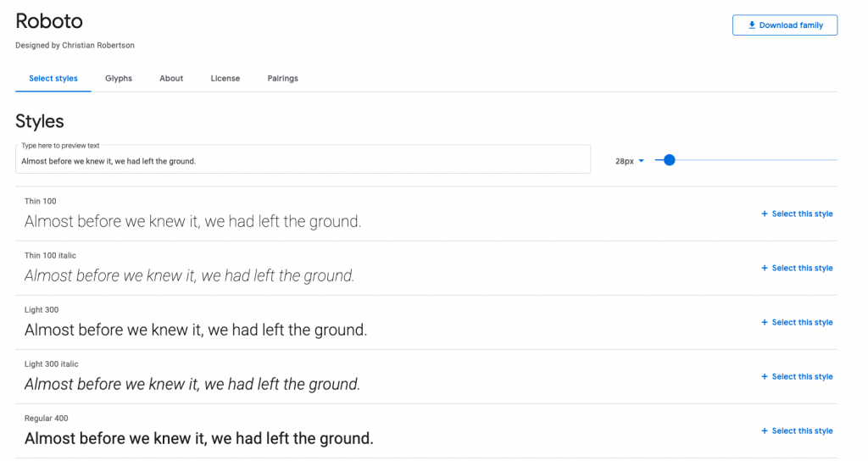The image size is (868, 461).
Task: Click Select this style for Thin 100
Action: (802, 214)
